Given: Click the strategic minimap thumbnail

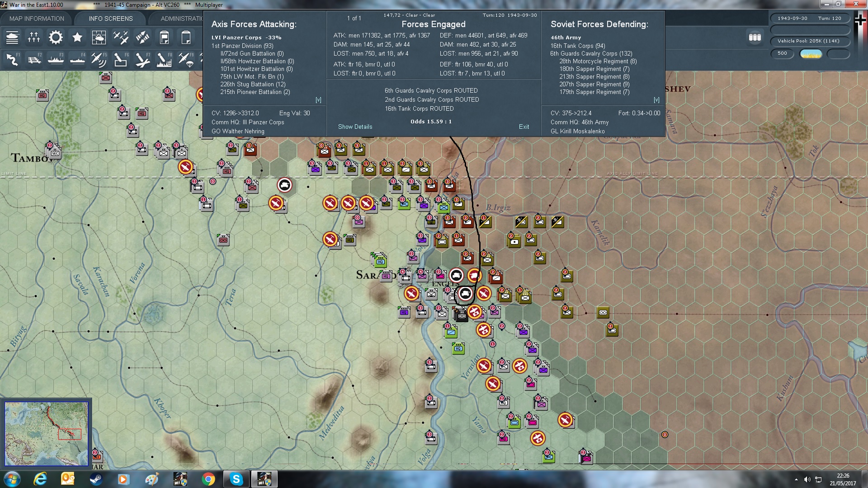Looking at the screenshot, I should (46, 434).
